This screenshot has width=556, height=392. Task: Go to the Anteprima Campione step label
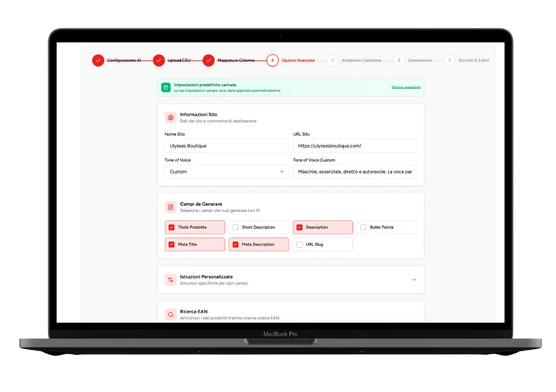coord(361,60)
